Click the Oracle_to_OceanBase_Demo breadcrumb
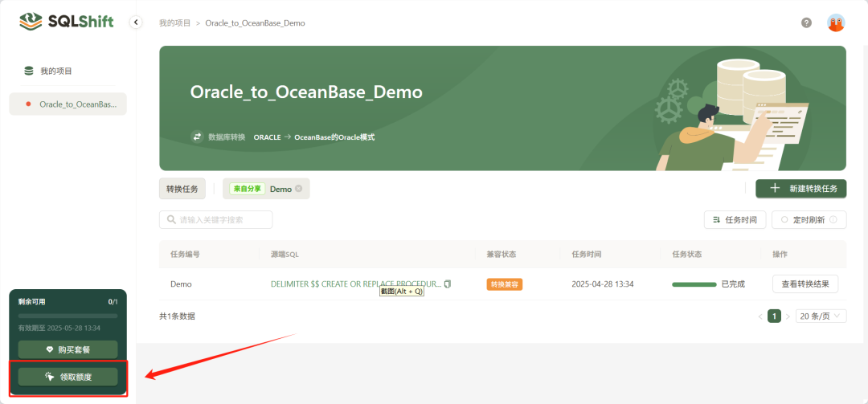This screenshot has height=404, width=868. 255,23
